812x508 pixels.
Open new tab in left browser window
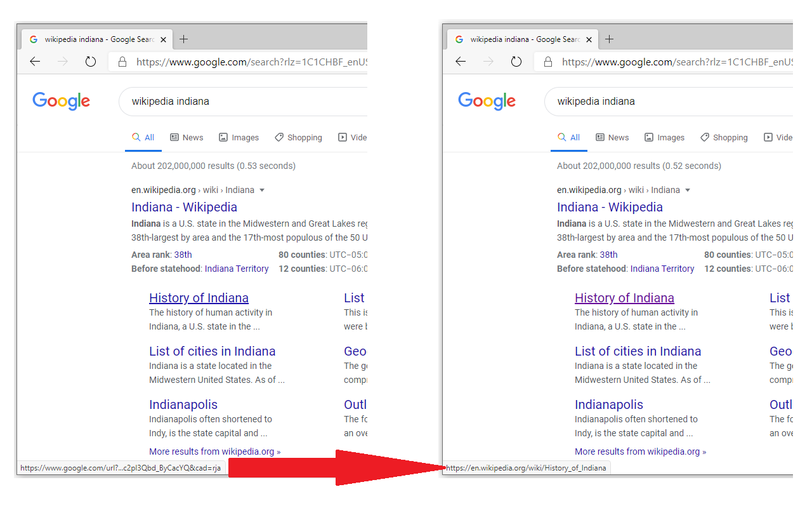click(183, 39)
